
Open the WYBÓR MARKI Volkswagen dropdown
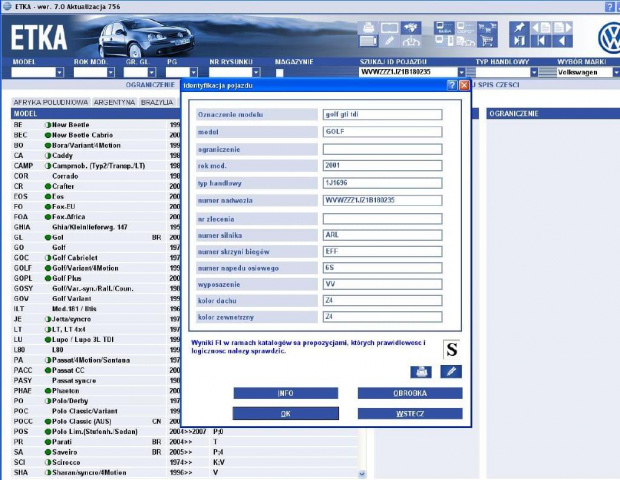point(616,72)
